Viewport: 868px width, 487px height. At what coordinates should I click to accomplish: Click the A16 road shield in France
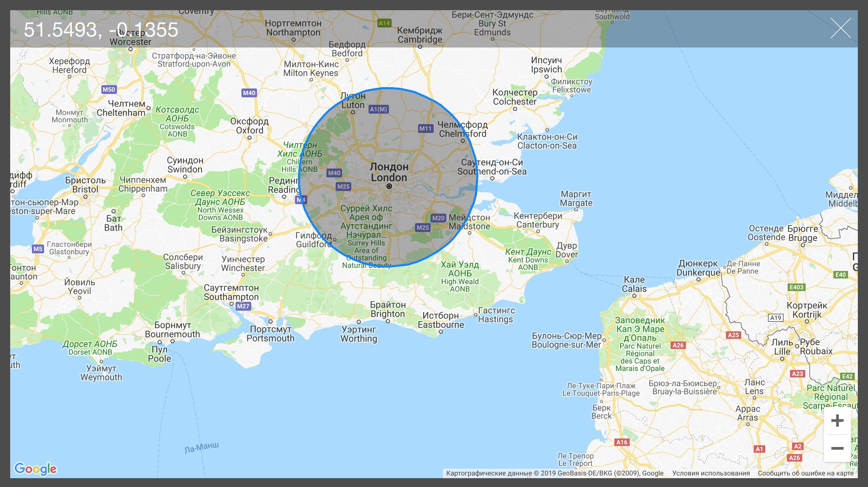622,442
